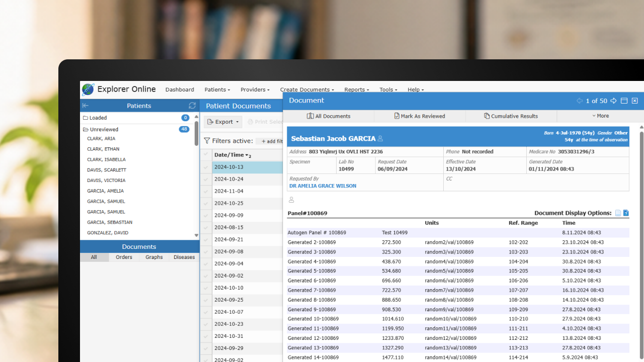This screenshot has width=644, height=362.
Task: Click the filter funnel icon
Action: click(x=207, y=141)
